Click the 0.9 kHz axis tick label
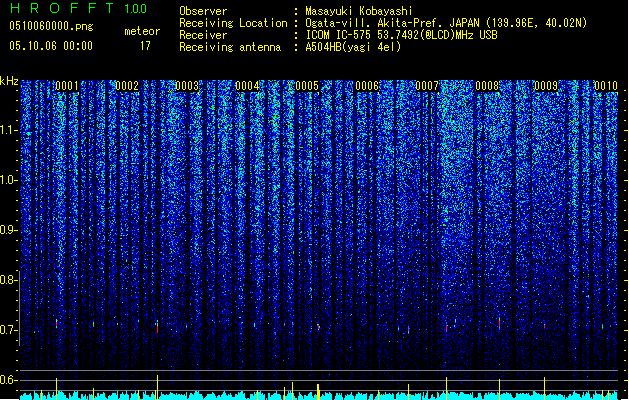The width and height of the screenshot is (629, 400). click(x=8, y=230)
